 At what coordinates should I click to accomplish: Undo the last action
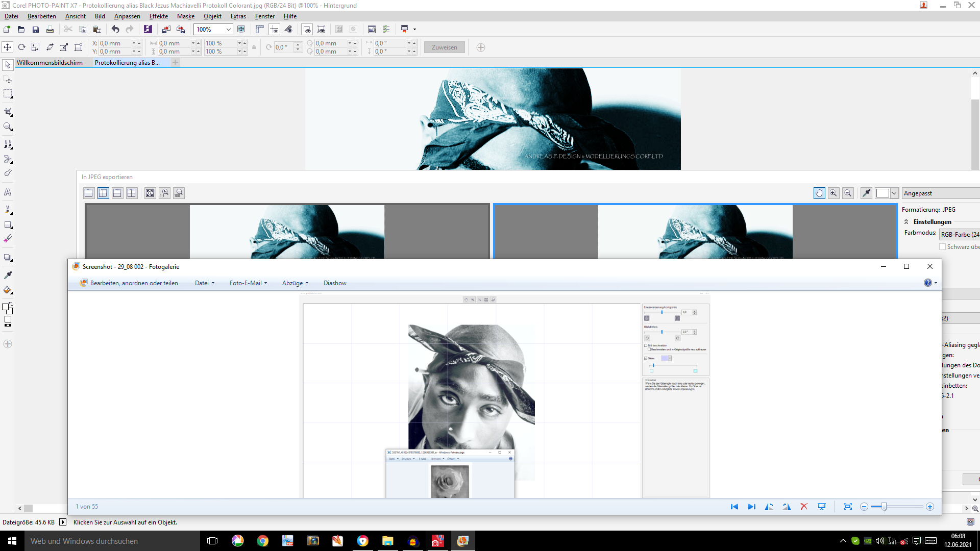pyautogui.click(x=115, y=29)
